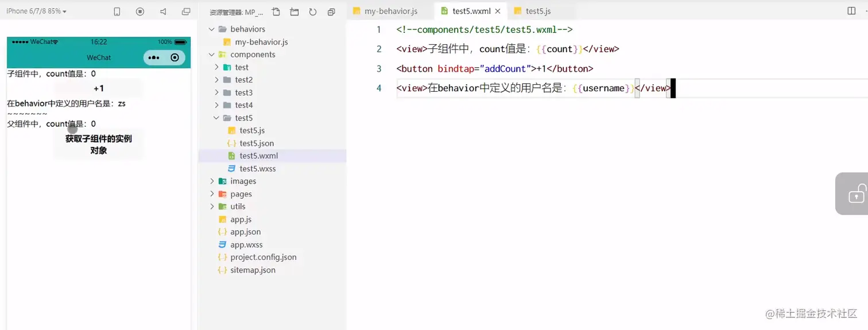Expand the utils folder chevron
The height and width of the screenshot is (330, 868).
click(212, 207)
